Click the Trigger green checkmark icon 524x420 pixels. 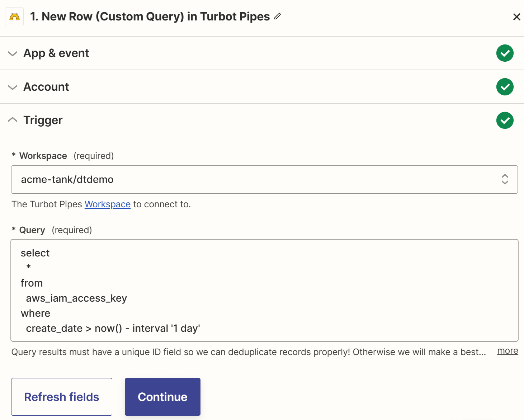(x=505, y=120)
